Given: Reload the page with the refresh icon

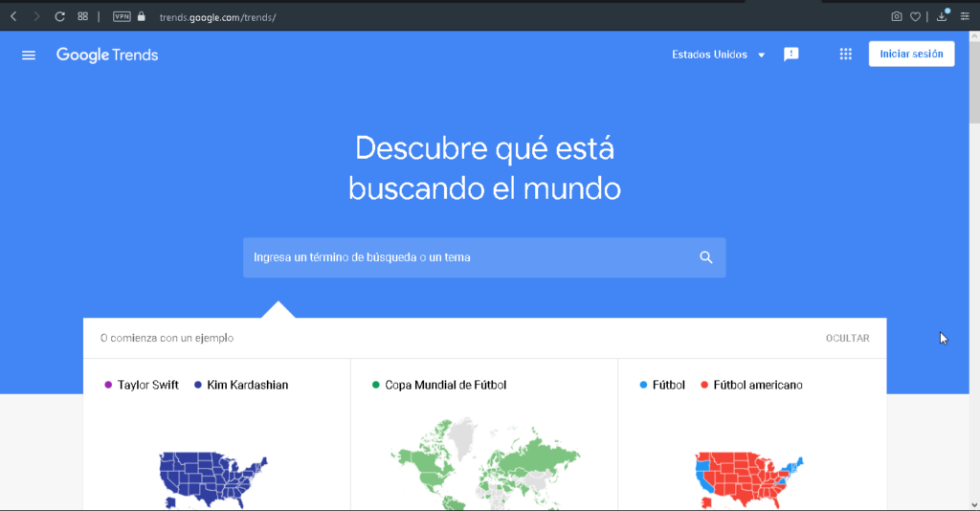Looking at the screenshot, I should click(x=59, y=17).
